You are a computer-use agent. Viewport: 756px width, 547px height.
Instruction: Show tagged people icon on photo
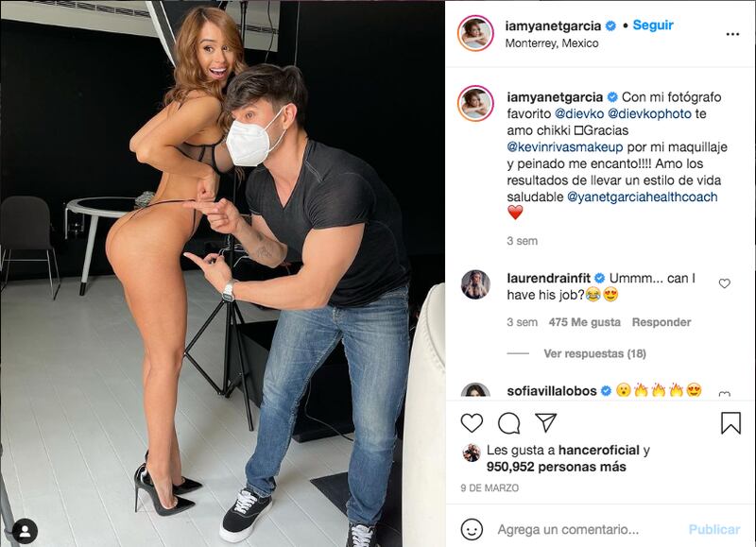point(25,531)
